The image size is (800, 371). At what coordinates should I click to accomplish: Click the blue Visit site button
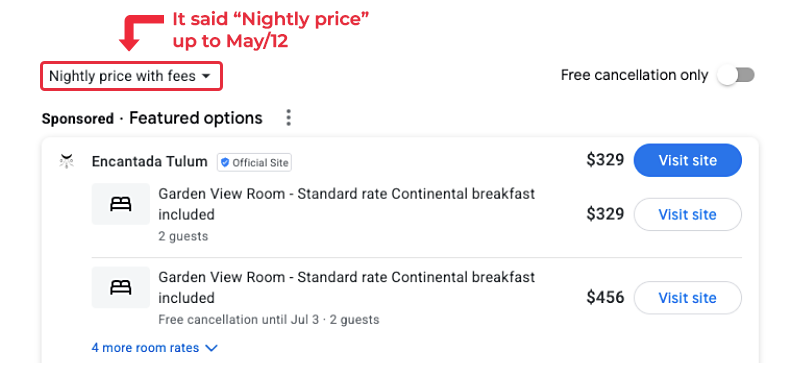click(687, 160)
